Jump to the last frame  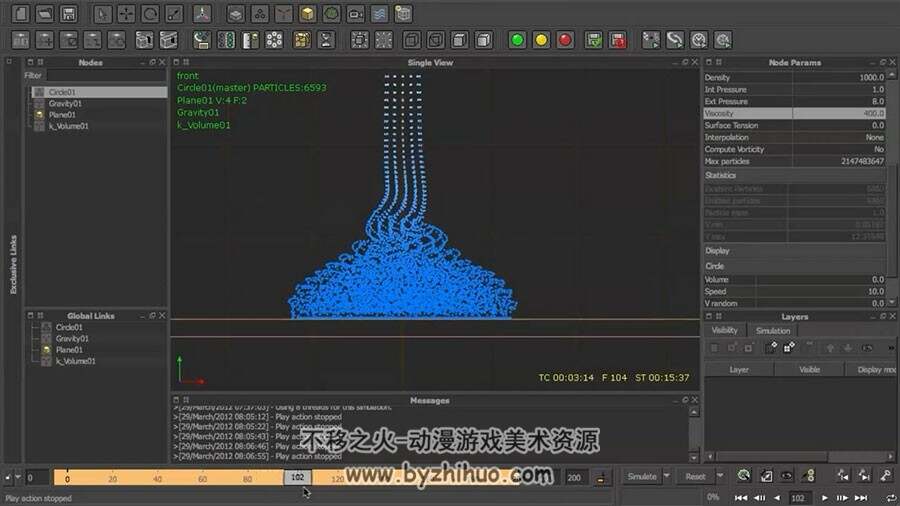pos(861,498)
